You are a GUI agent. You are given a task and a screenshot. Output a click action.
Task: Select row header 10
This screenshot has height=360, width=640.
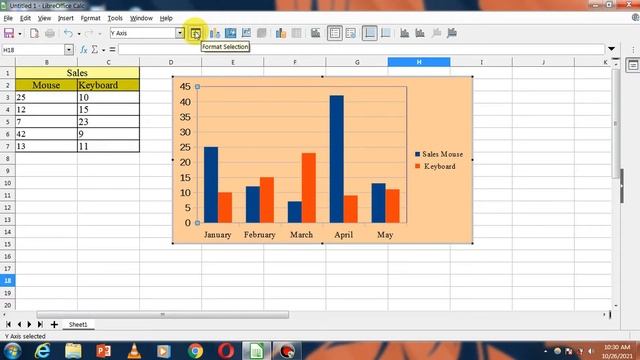click(x=7, y=183)
